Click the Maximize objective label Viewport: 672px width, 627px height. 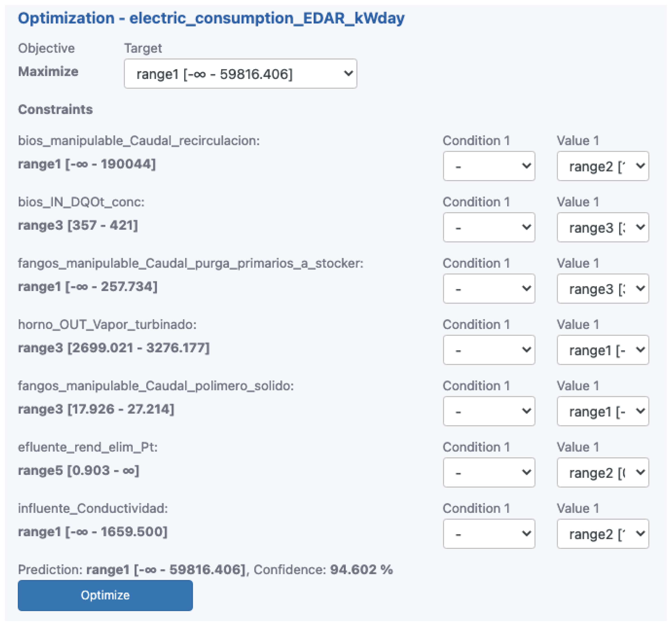tap(48, 72)
